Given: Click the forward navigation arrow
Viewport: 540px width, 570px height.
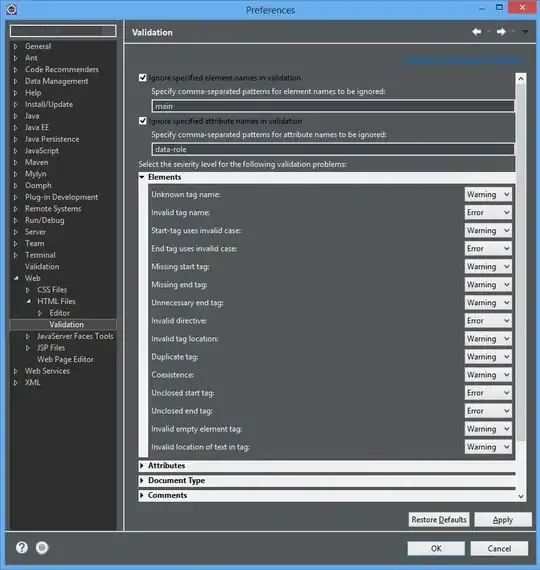Looking at the screenshot, I should click(501, 32).
